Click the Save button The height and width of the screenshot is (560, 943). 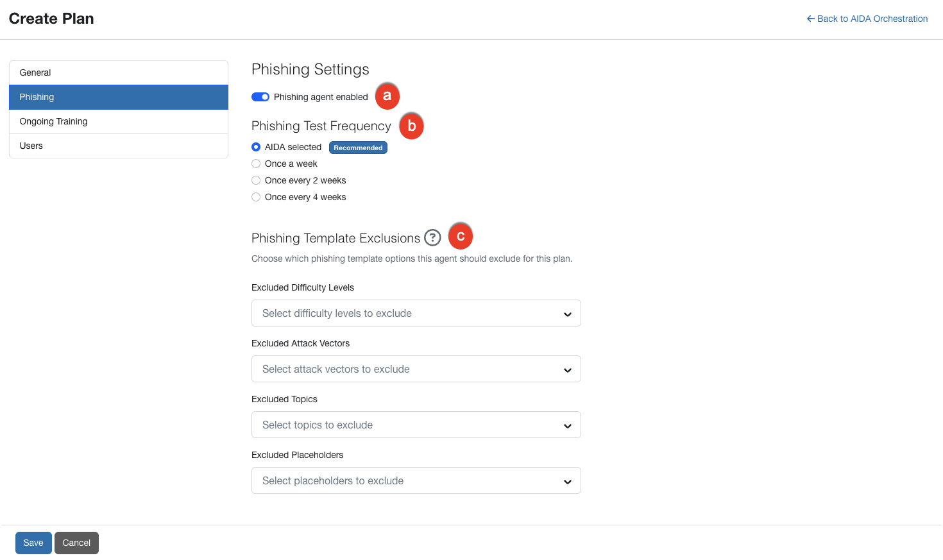click(33, 543)
